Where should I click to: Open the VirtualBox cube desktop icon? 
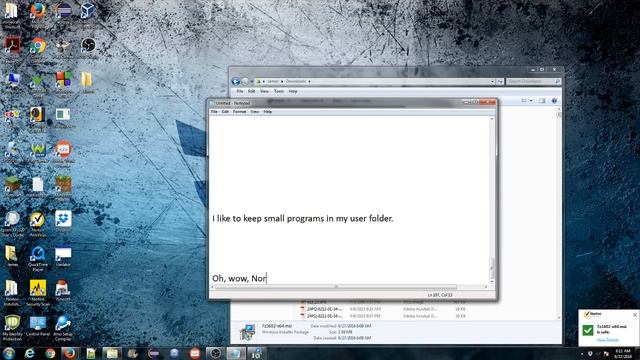[x=87, y=11]
